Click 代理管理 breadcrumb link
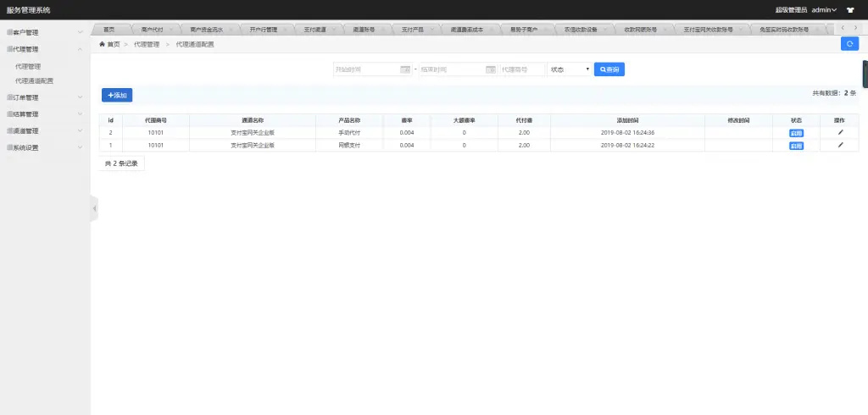 (x=147, y=44)
